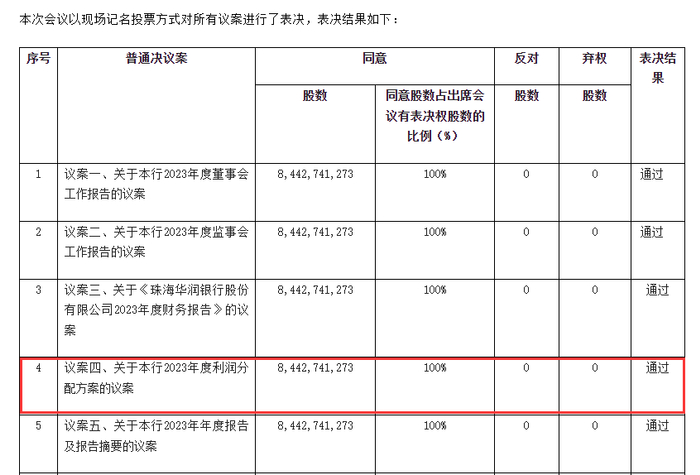Select 100% in 议案三 row
Viewport: 700px width, 475px height.
coord(435,290)
